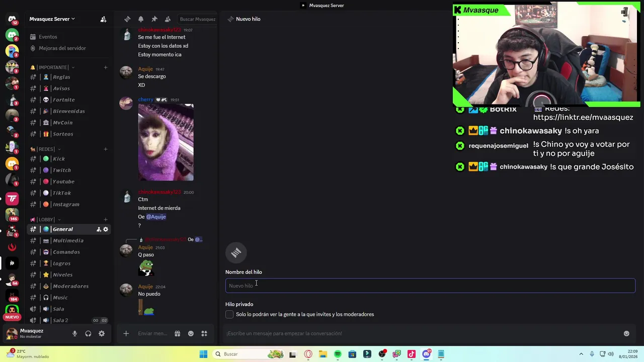The height and width of the screenshot is (362, 644).
Task: Open the green Discord server icon
Action: pos(12,35)
